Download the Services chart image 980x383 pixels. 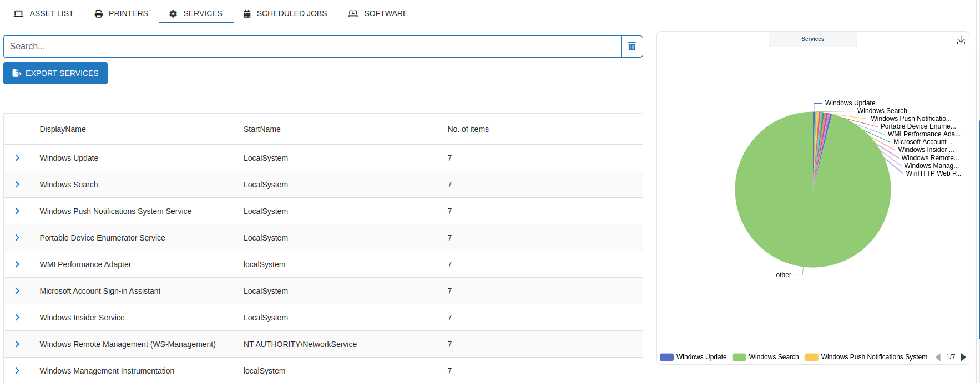961,40
